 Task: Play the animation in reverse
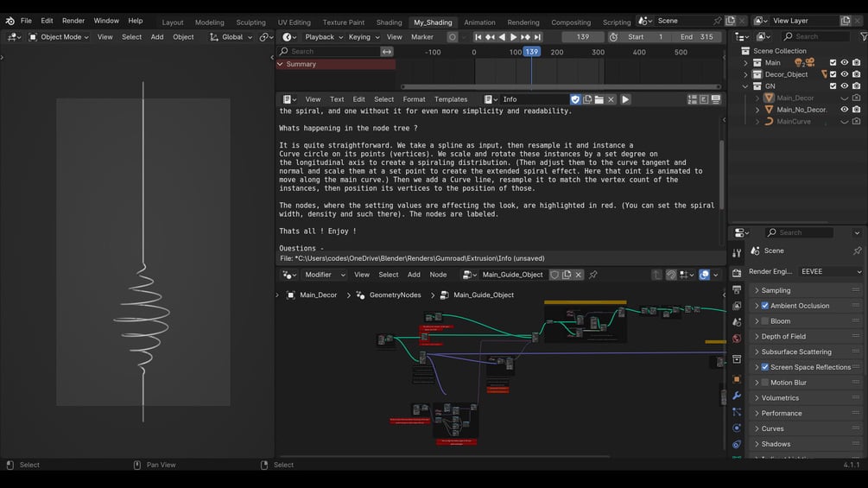(502, 37)
